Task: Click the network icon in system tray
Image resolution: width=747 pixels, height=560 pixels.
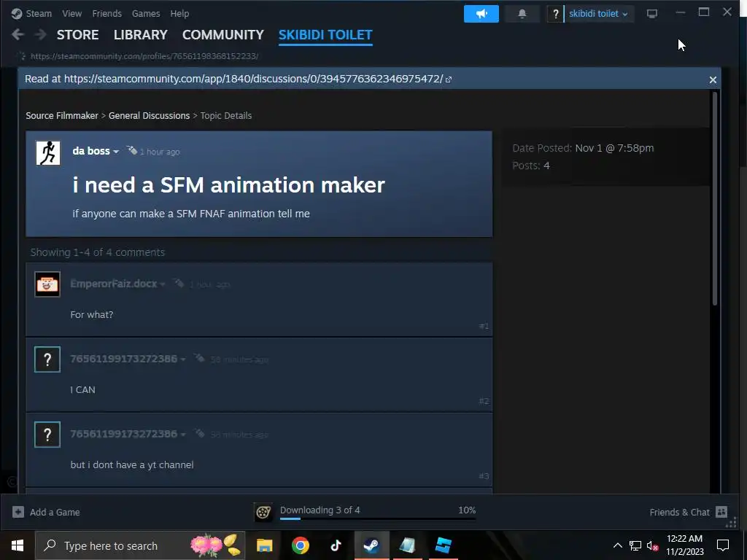Action: [635, 545]
